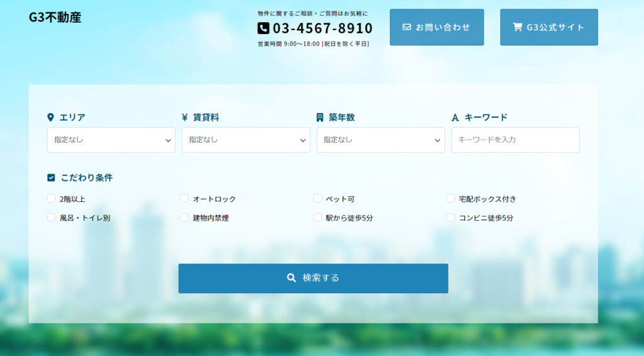
Task: Check the オートロック option
Action: tap(184, 199)
